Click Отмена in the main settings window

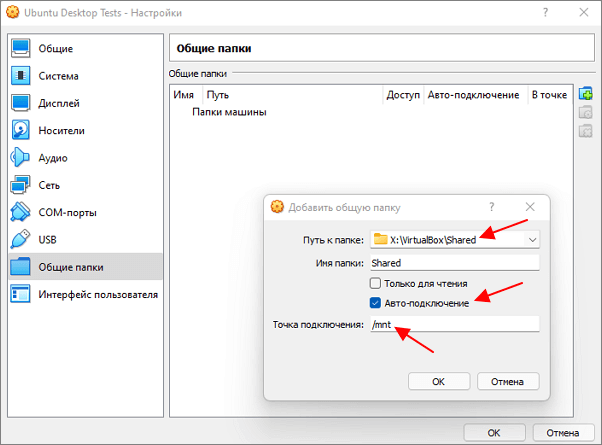point(562,433)
